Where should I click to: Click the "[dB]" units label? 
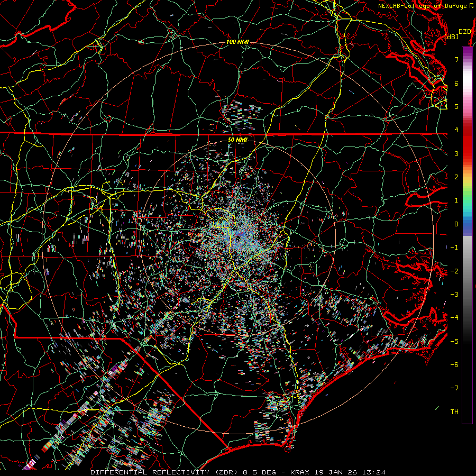click(452, 36)
